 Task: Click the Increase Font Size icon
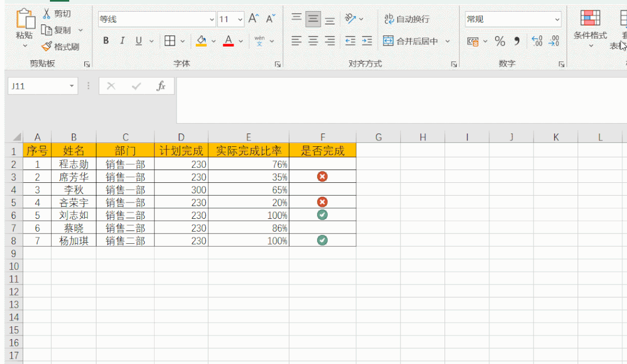[253, 19]
